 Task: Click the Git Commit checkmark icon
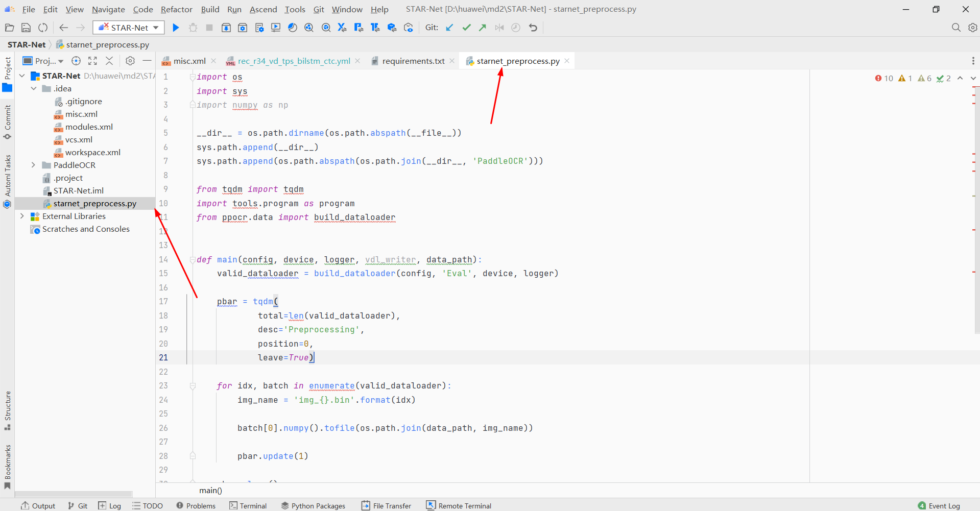[x=466, y=28]
